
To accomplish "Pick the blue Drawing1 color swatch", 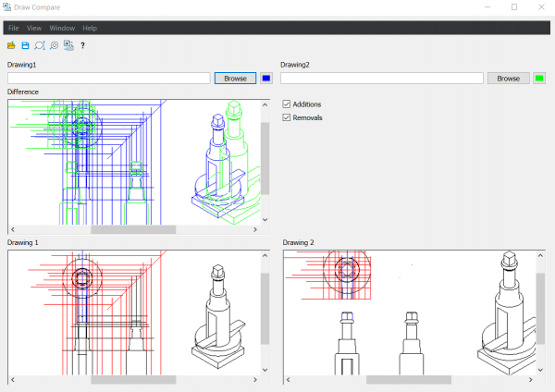I will (x=266, y=79).
